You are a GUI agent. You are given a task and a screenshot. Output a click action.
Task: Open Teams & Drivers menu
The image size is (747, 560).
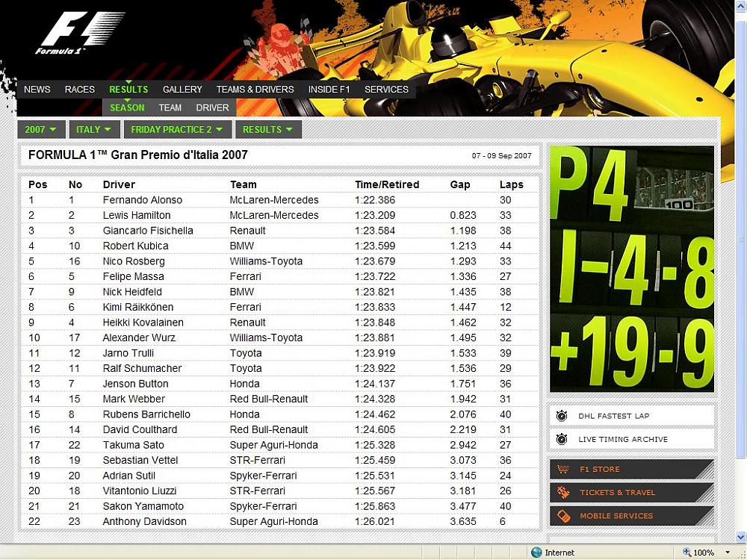[x=255, y=90]
